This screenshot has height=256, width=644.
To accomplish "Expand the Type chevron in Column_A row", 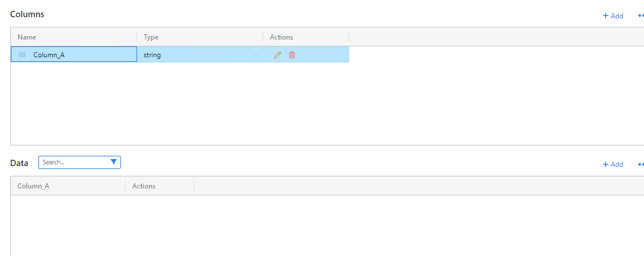I will click(256, 55).
